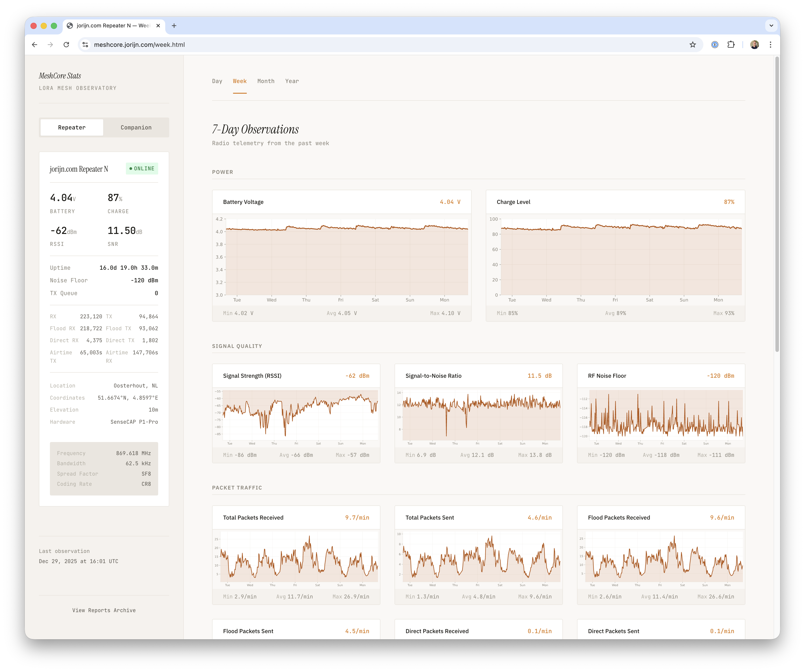Screen dimensions: 805x672
Task: Switch to the Month tab
Action: (x=266, y=81)
